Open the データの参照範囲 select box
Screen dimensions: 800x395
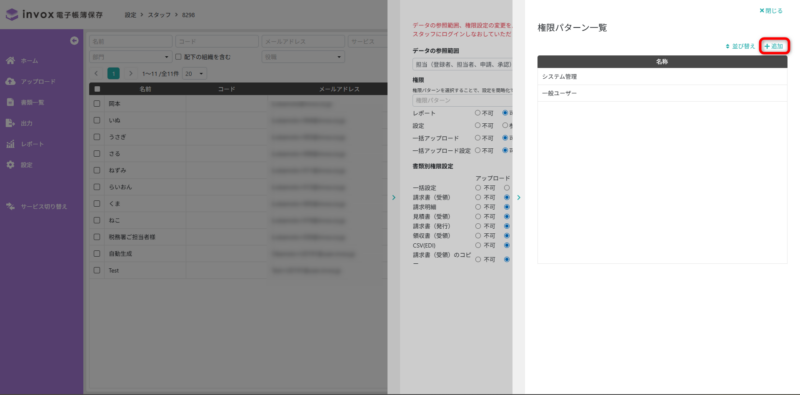462,64
